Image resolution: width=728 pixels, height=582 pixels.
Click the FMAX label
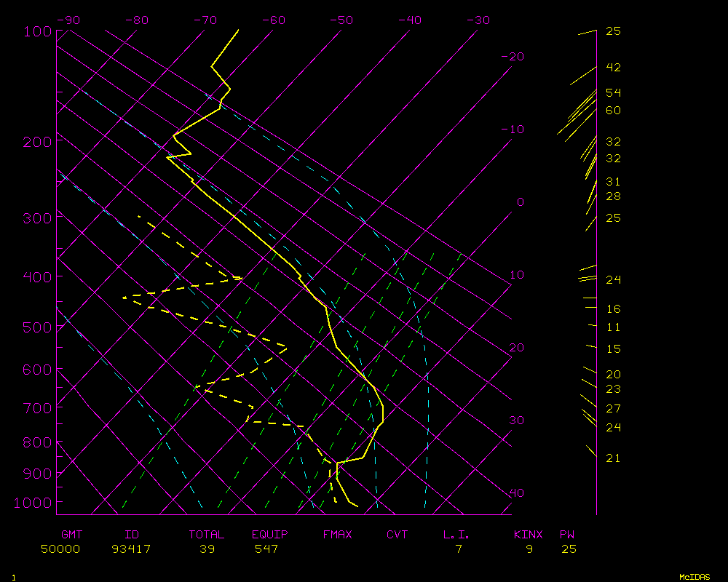click(337, 535)
